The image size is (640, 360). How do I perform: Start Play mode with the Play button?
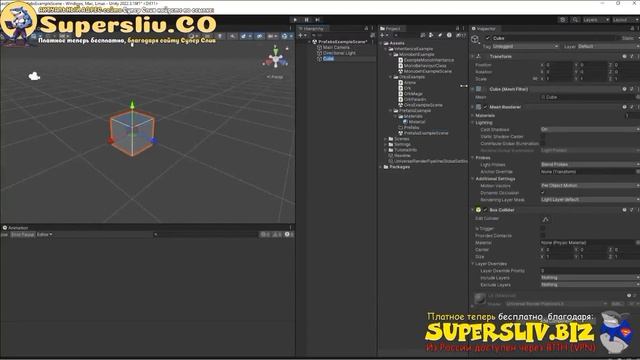295,20
